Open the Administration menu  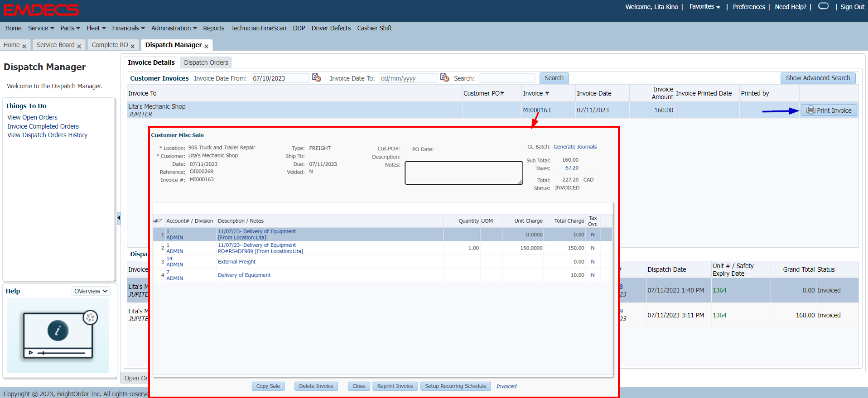(x=174, y=28)
